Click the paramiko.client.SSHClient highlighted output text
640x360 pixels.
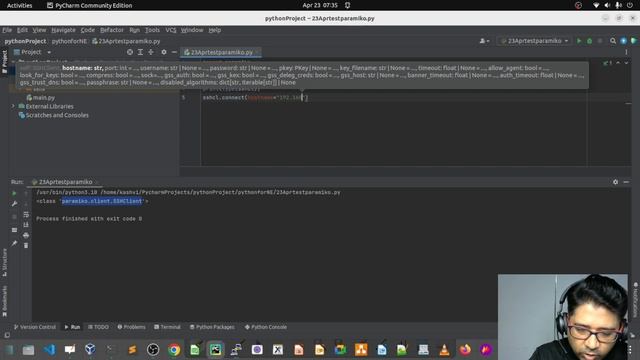point(102,201)
